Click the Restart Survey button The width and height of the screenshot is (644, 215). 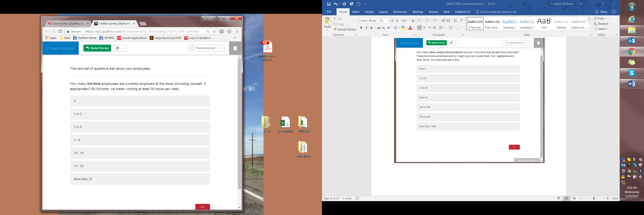coord(97,48)
